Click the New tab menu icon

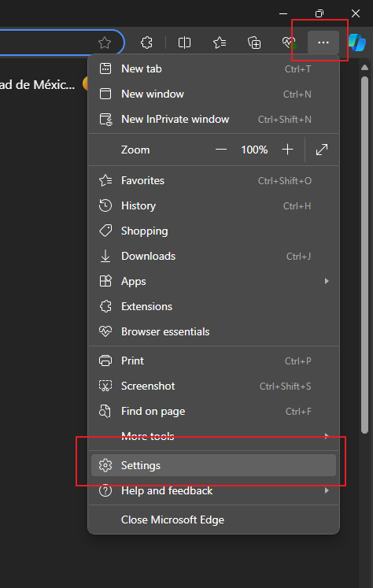pos(105,68)
